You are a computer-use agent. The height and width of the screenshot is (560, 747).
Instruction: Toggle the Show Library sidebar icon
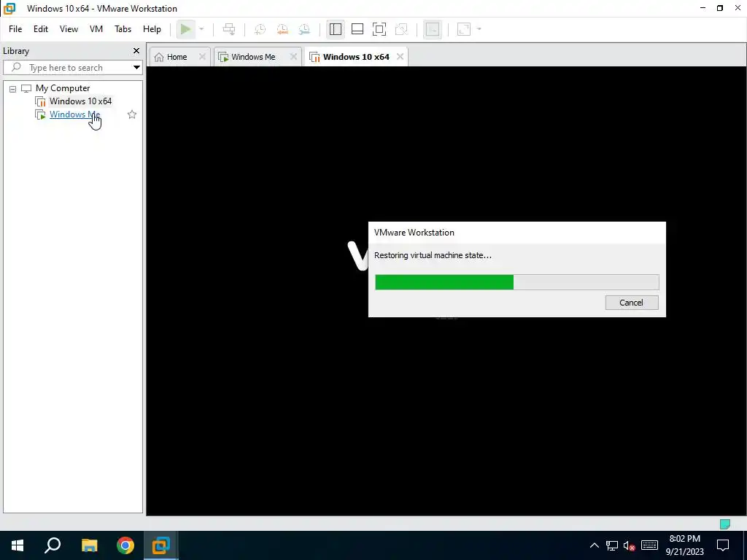[x=336, y=29]
